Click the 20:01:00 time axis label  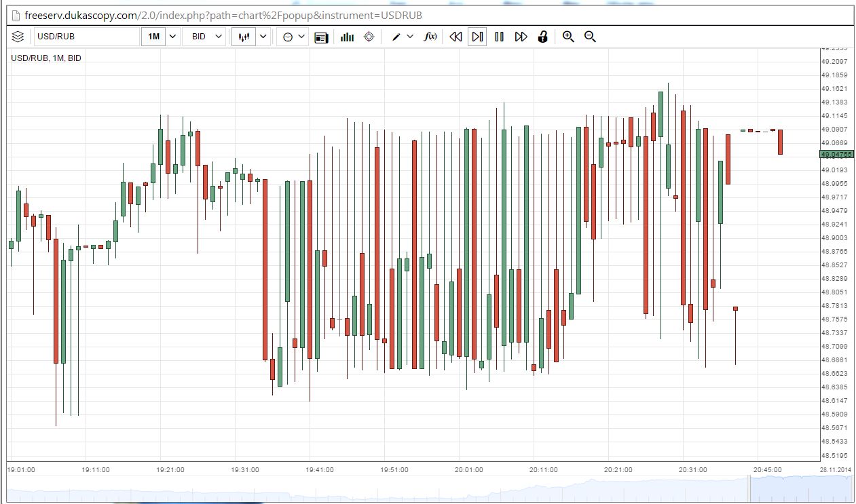[469, 469]
